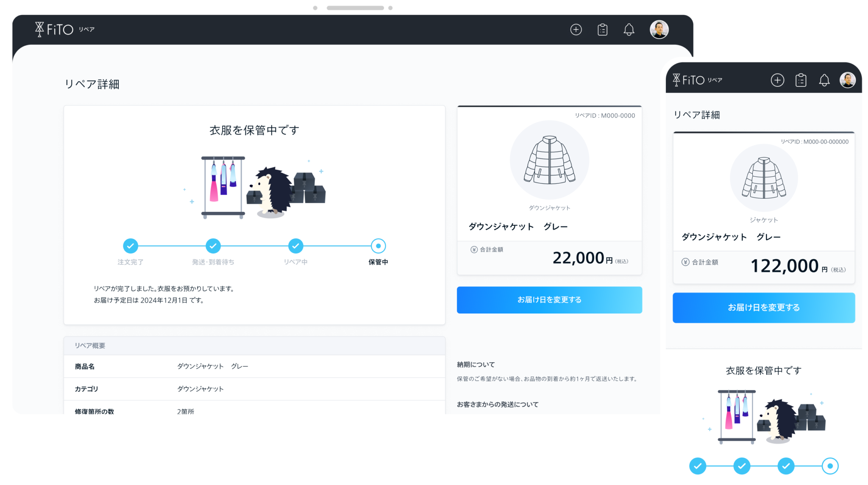Click the FiTO logo in mobile header
The image size is (868, 485).
689,80
